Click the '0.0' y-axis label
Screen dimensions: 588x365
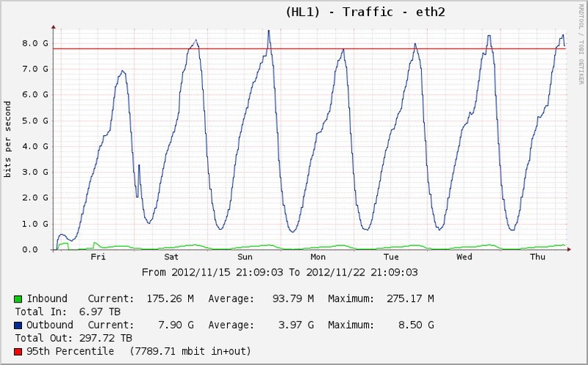click(x=30, y=250)
